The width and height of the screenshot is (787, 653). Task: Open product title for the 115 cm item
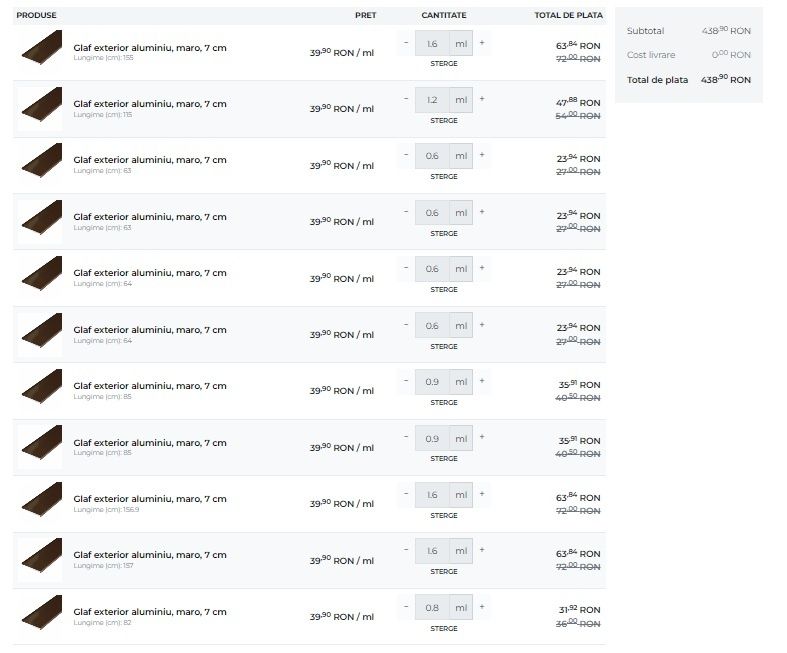(150, 104)
